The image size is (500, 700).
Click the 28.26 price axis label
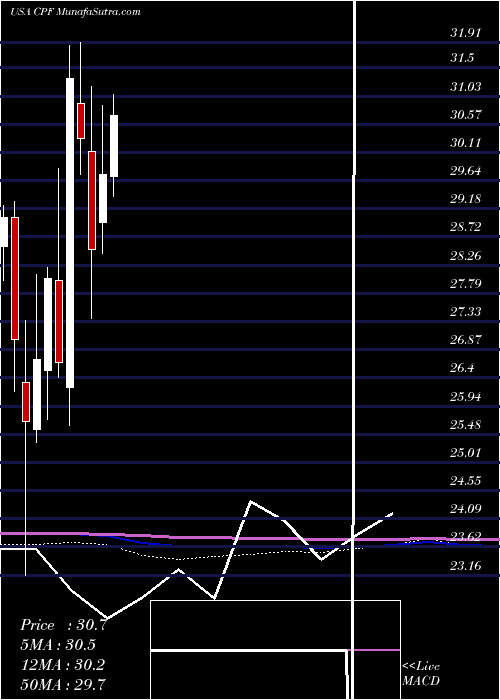coord(467,256)
